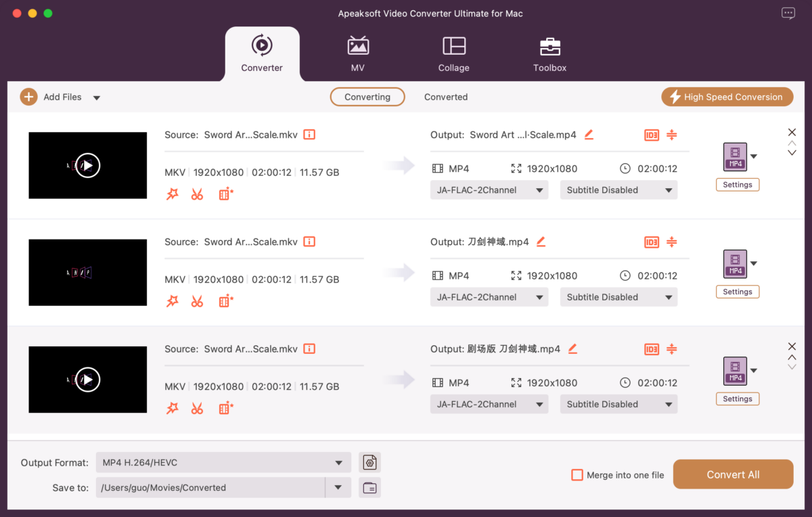The height and width of the screenshot is (517, 812).
Task: Open Settings for the 剧场版 file
Action: (738, 399)
